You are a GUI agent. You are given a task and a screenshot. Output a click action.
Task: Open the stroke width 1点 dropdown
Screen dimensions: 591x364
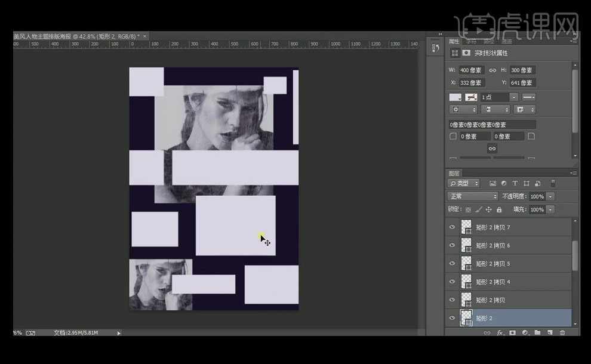[x=513, y=97]
